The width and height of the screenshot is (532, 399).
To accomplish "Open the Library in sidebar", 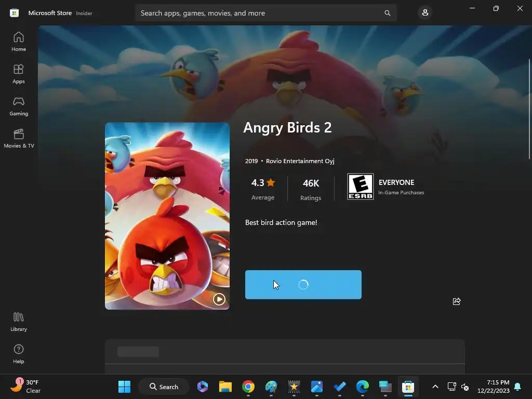I will (19, 322).
